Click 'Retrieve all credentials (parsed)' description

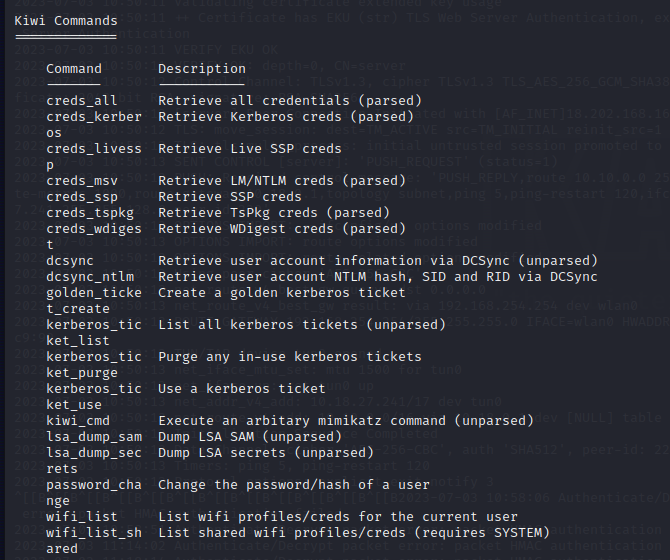290,101
